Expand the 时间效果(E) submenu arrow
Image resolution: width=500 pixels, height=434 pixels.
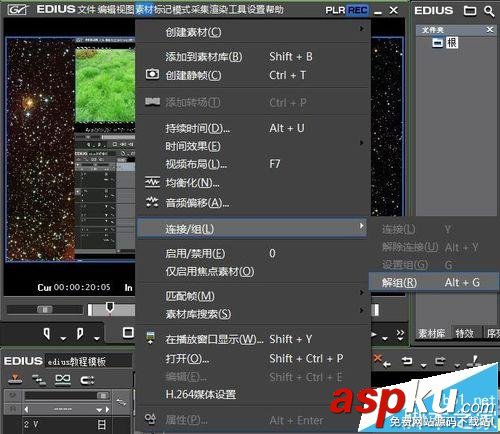361,143
